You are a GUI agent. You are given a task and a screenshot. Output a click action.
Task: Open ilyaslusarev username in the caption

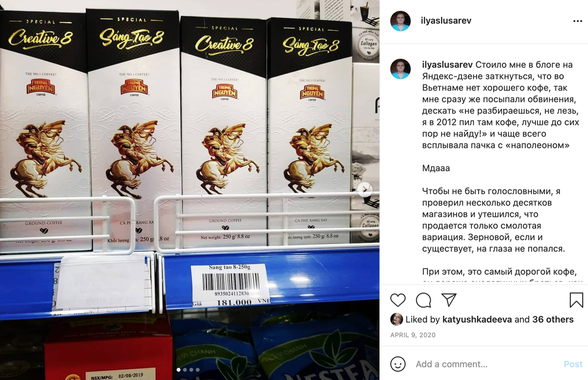click(x=447, y=65)
